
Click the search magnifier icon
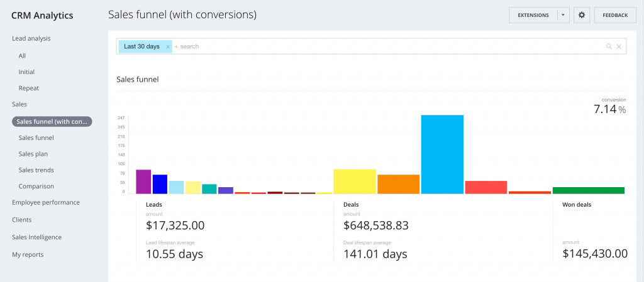click(609, 46)
